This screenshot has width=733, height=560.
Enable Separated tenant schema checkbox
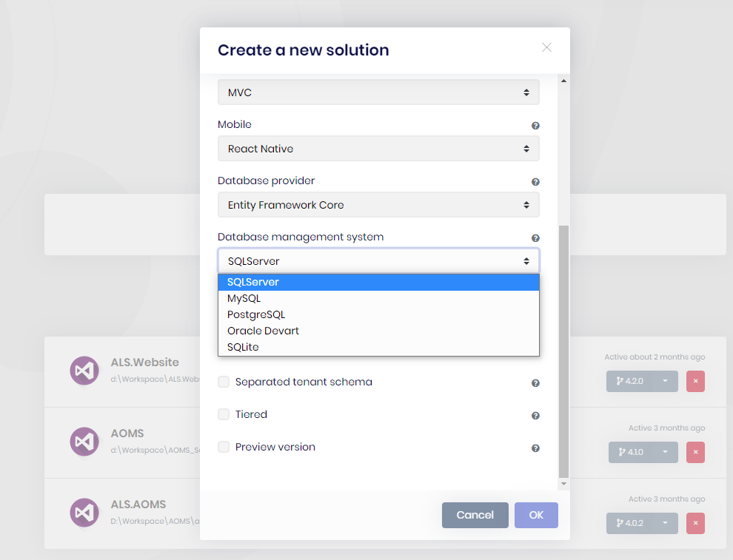point(224,382)
